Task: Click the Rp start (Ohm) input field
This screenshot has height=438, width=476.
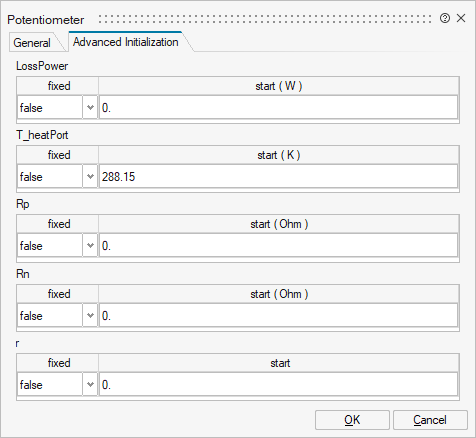Action: point(278,245)
